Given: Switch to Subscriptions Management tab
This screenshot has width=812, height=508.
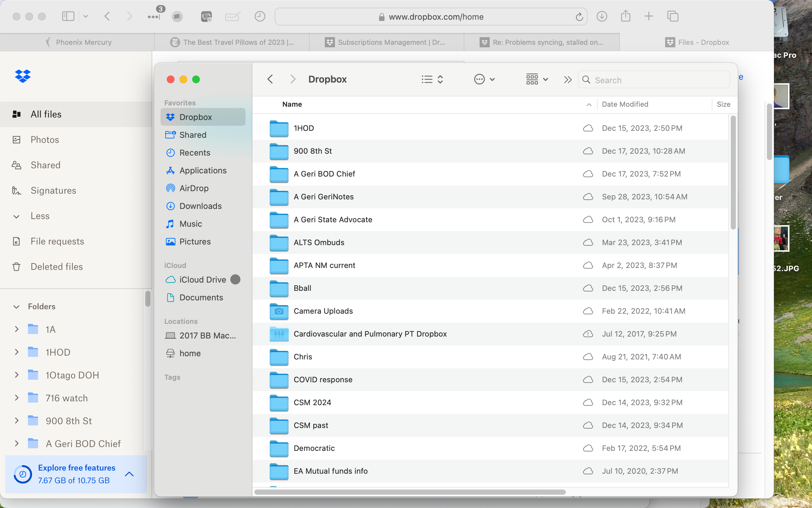Looking at the screenshot, I should tap(387, 42).
